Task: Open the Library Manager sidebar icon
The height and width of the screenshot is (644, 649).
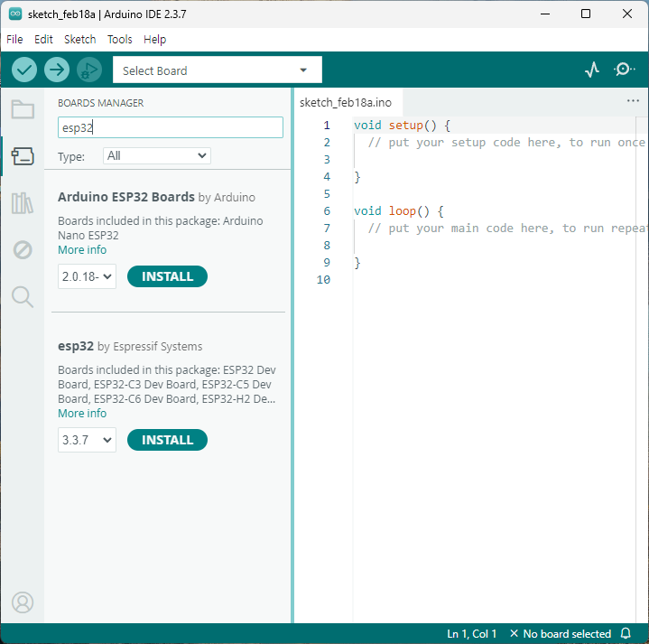Action: pyautogui.click(x=23, y=203)
